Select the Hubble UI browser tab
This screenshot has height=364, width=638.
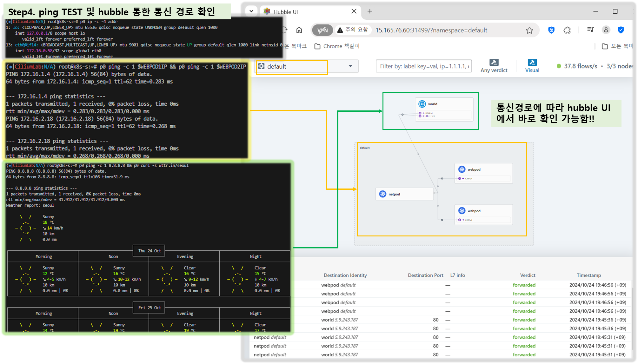point(305,12)
